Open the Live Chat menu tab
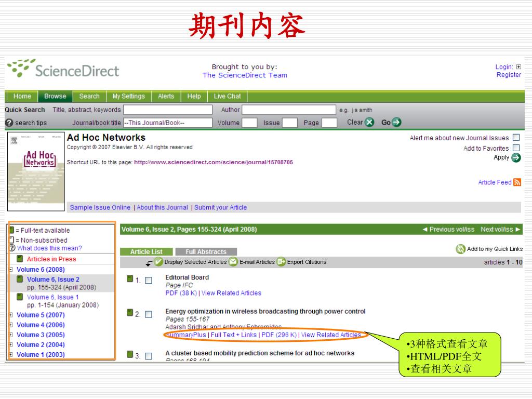 click(x=228, y=96)
